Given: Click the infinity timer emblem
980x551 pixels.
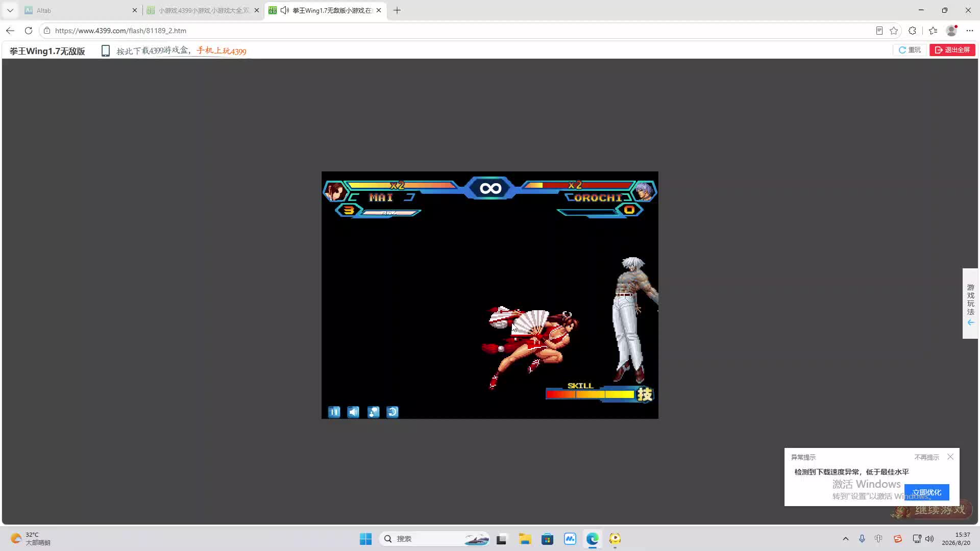Looking at the screenshot, I should (x=490, y=188).
